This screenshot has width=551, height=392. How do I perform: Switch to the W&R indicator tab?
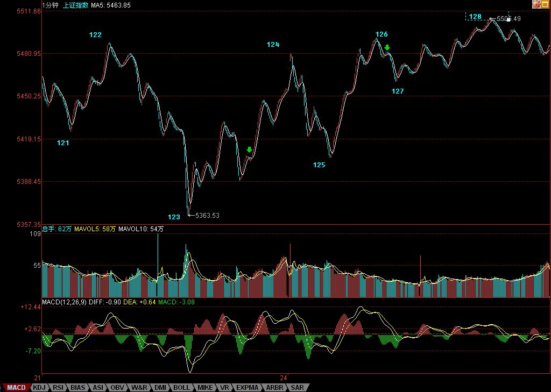139,387
